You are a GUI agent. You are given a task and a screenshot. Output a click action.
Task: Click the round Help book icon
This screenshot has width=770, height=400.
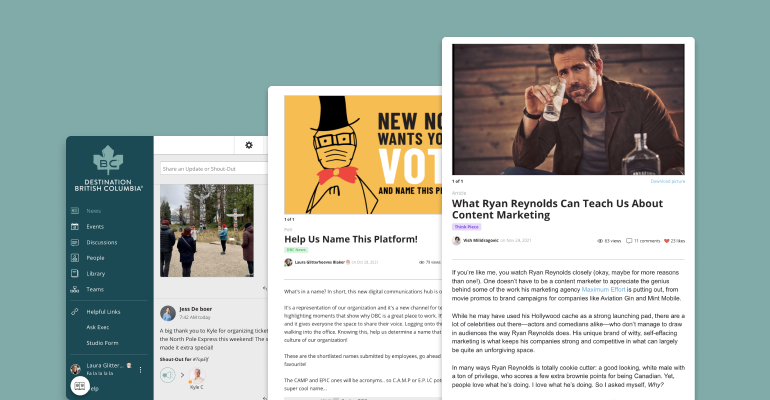click(80, 386)
